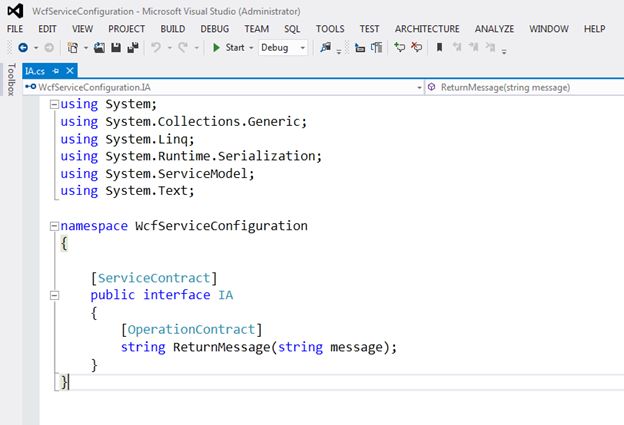The image size is (624, 425).
Task: Click the greyed Navigate Forward icon
Action: (x=49, y=48)
